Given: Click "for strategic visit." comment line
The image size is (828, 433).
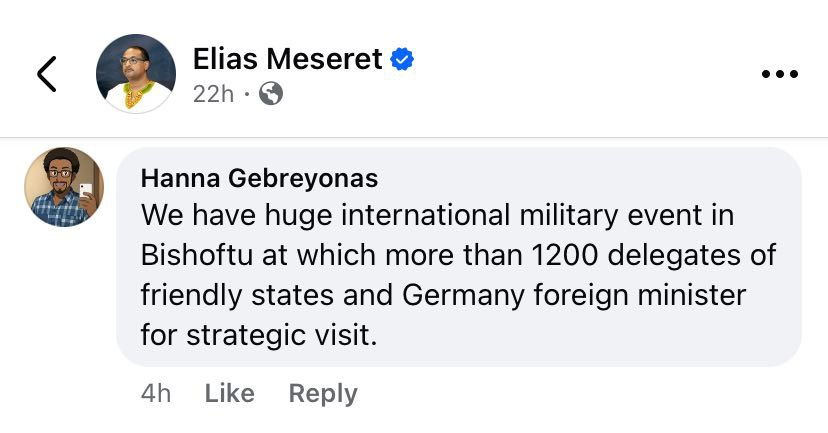Looking at the screenshot, I should (260, 332).
